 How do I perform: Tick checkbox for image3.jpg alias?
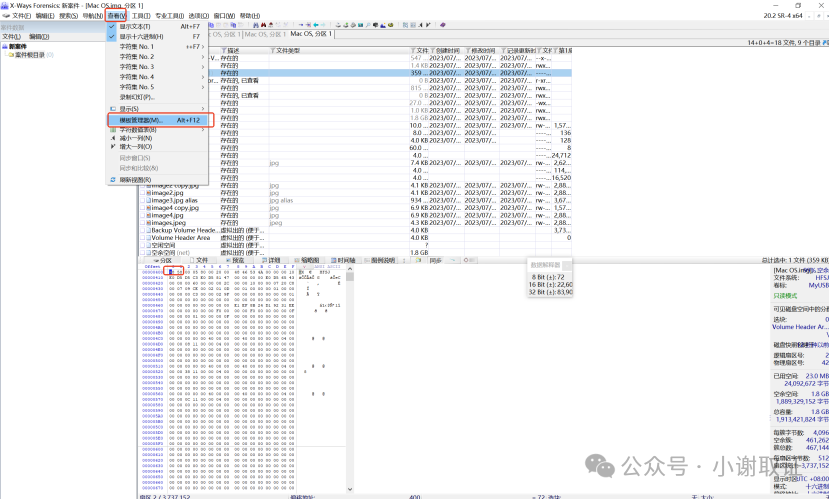tap(143, 200)
